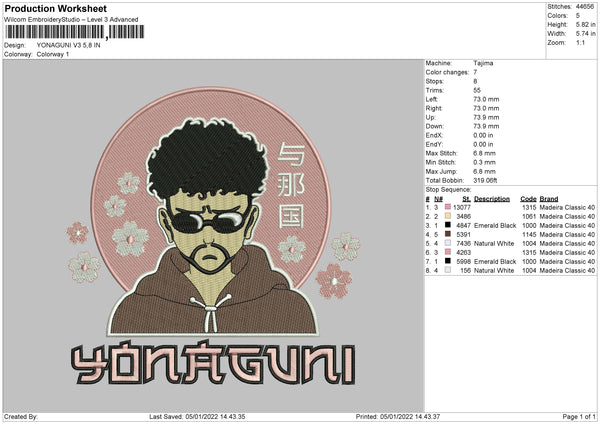Click the 'Page 1 of 1' footer text
Screen dimensions: 600x424
(579, 417)
